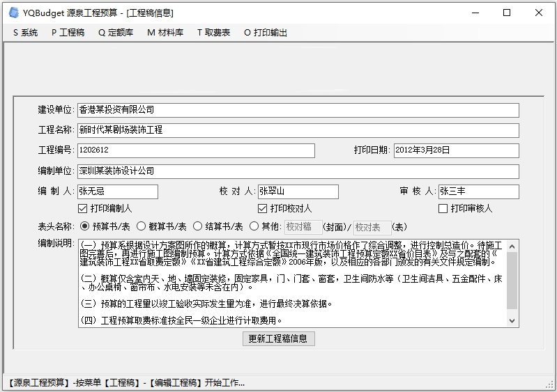Open the M 材料库 menu
Viewport: 557px width, 392px height.
point(165,33)
